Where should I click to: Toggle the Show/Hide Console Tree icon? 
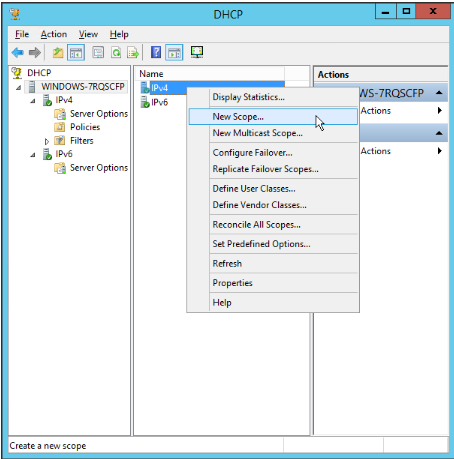(x=76, y=53)
